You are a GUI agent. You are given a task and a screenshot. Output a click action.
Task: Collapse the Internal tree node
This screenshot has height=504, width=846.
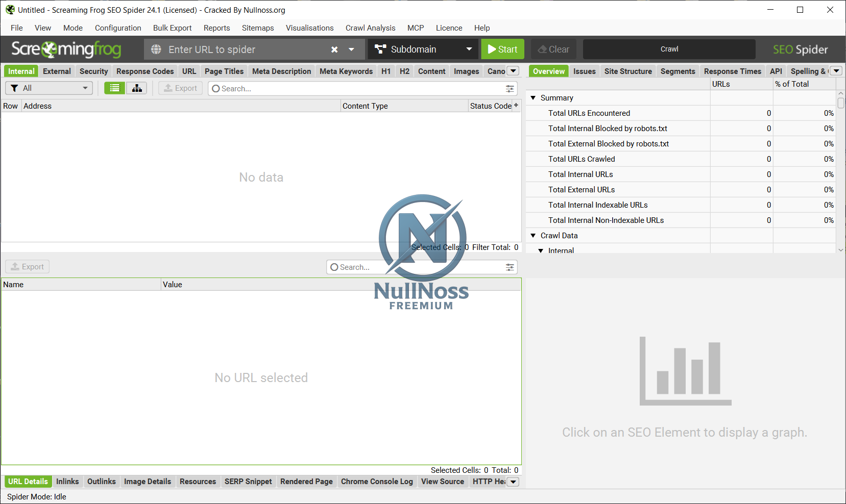click(541, 250)
